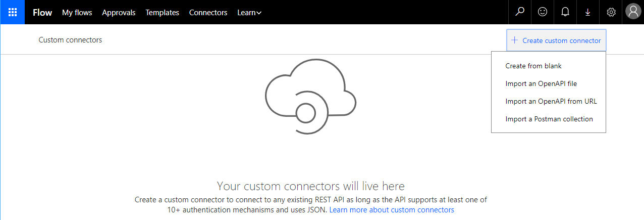
Task: Go to My flows
Action: point(77,13)
